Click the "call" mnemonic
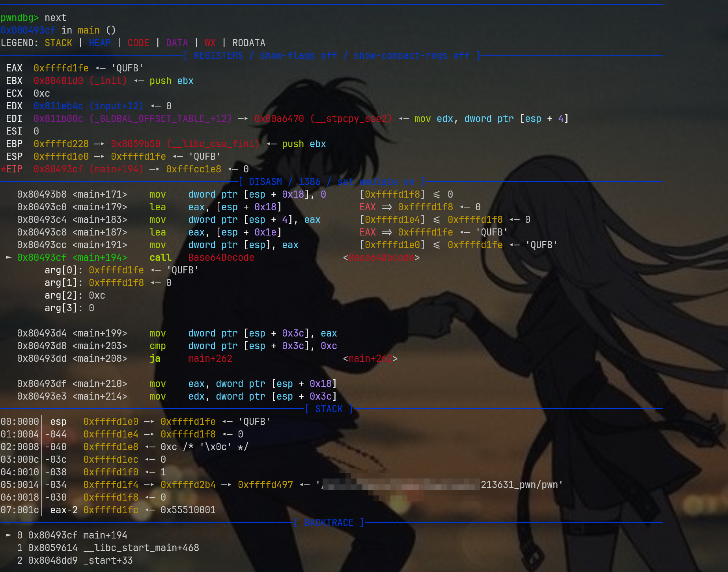Screen dimensions: 728x572 click(x=161, y=258)
